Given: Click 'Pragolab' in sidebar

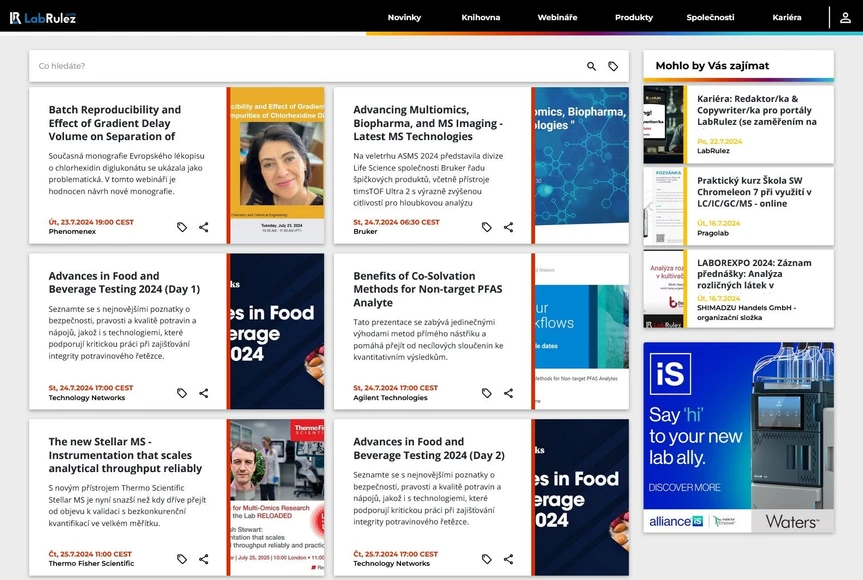Looking at the screenshot, I should 713,233.
